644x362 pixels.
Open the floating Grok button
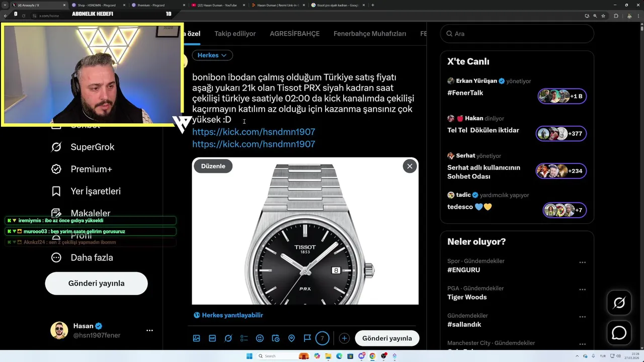(619, 303)
